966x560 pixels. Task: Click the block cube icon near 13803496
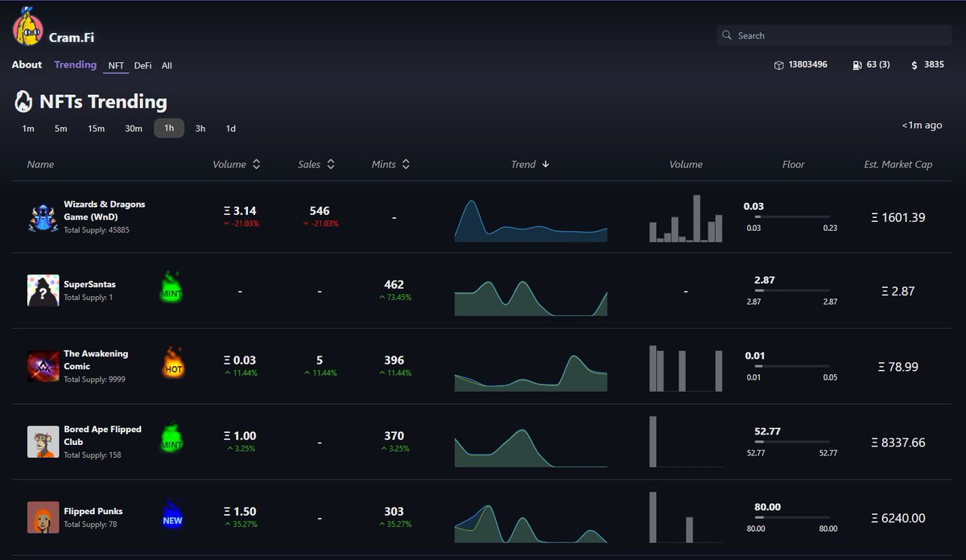(x=778, y=65)
